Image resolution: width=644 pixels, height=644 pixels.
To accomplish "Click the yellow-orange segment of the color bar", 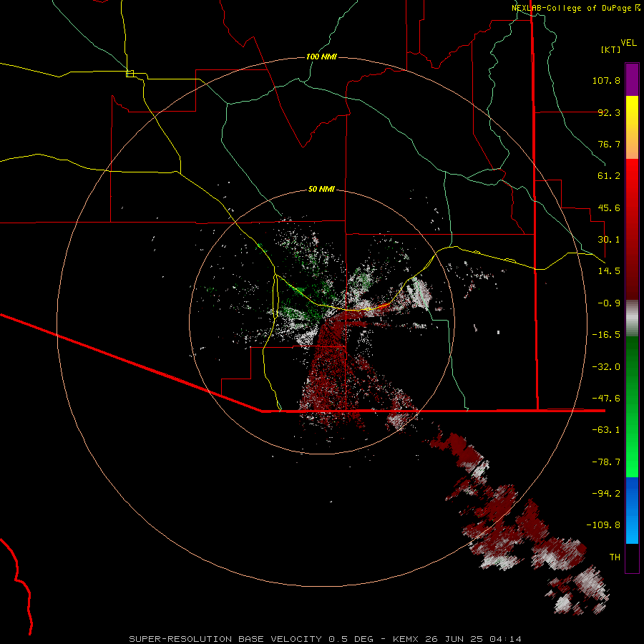I will click(x=632, y=127).
